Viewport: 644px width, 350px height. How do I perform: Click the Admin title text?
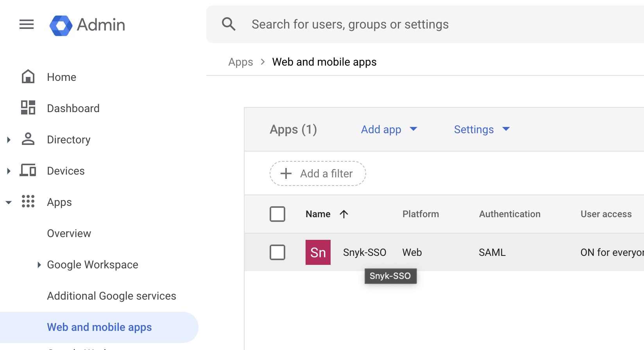101,25
